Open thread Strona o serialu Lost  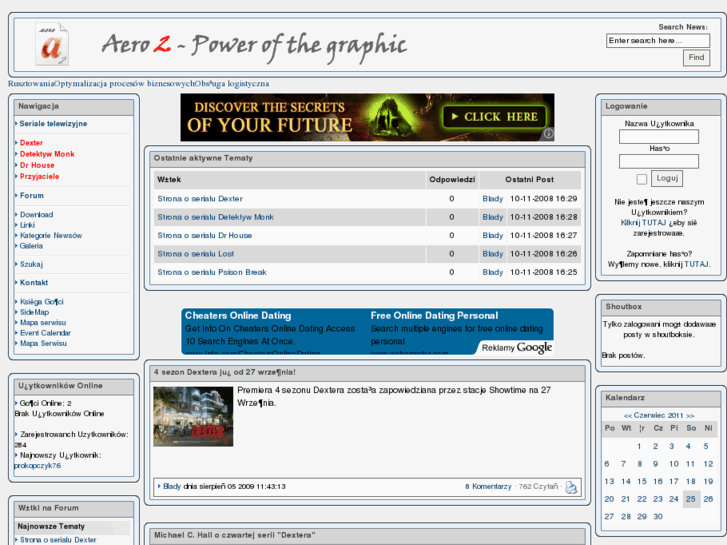pos(195,254)
